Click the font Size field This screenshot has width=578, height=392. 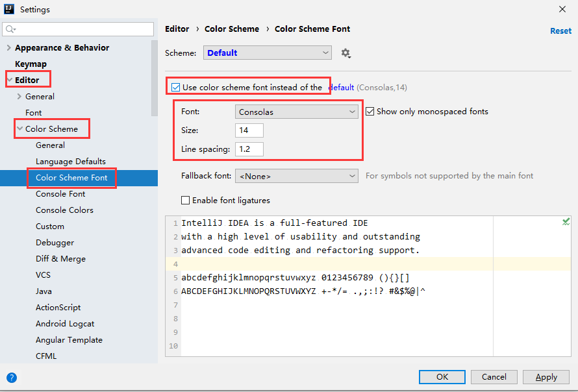249,130
